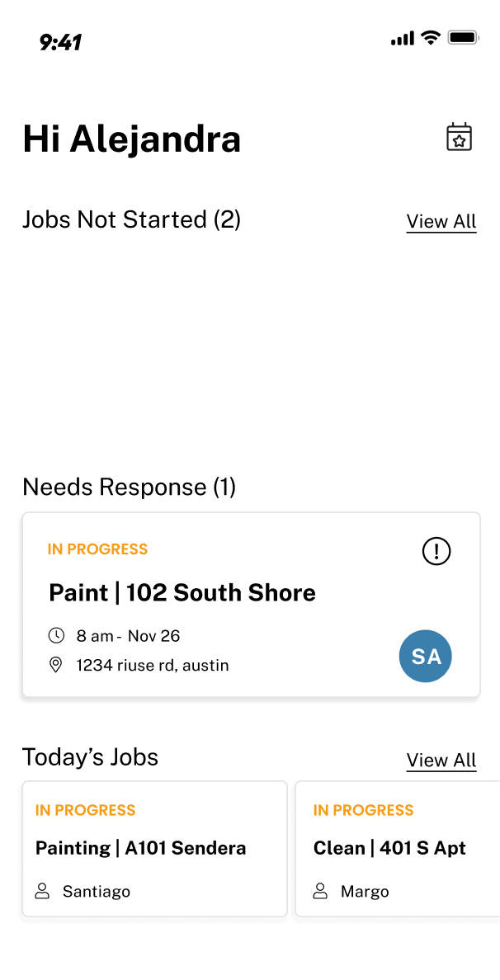The image size is (500, 980).
Task: View All jobs not started
Action: (441, 221)
